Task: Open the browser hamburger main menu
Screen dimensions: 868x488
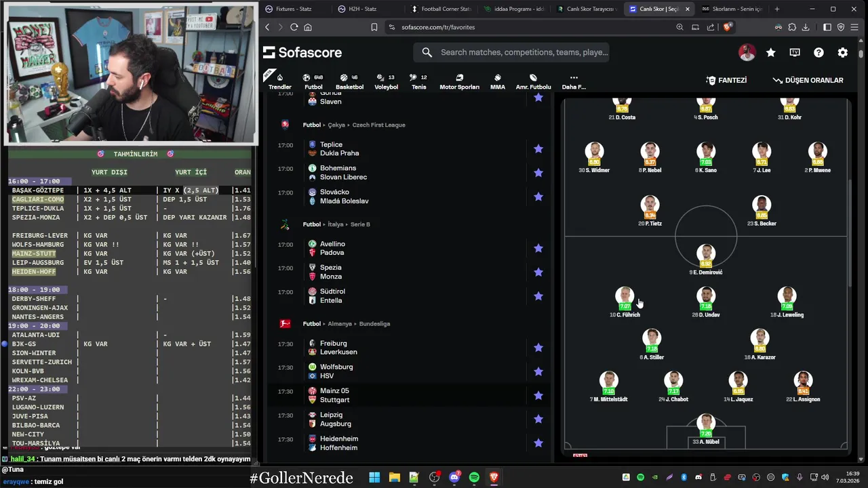Action: pos(855,27)
